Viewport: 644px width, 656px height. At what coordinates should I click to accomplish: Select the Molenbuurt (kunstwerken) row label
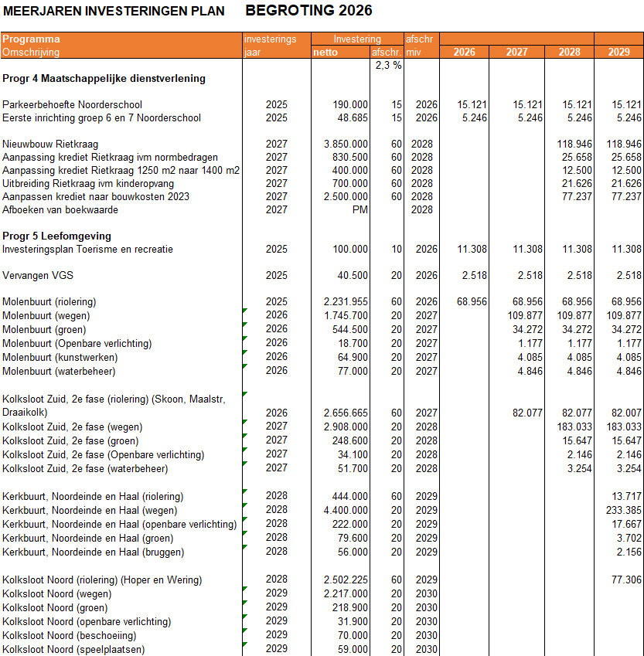coord(60,357)
